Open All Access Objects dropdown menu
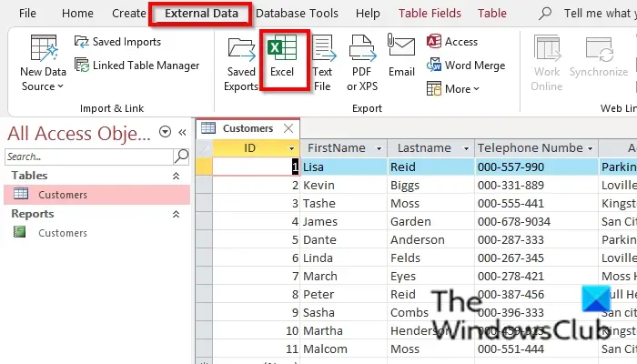Image resolution: width=637 pixels, height=364 pixels. 165,132
